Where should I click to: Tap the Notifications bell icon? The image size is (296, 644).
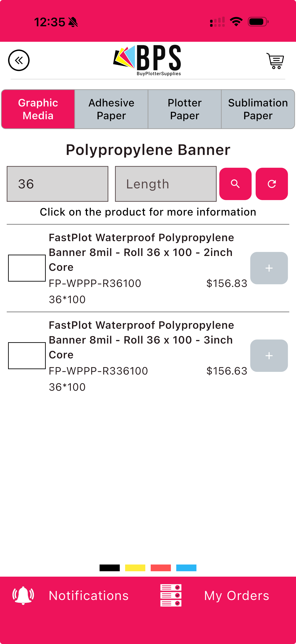pyautogui.click(x=23, y=595)
